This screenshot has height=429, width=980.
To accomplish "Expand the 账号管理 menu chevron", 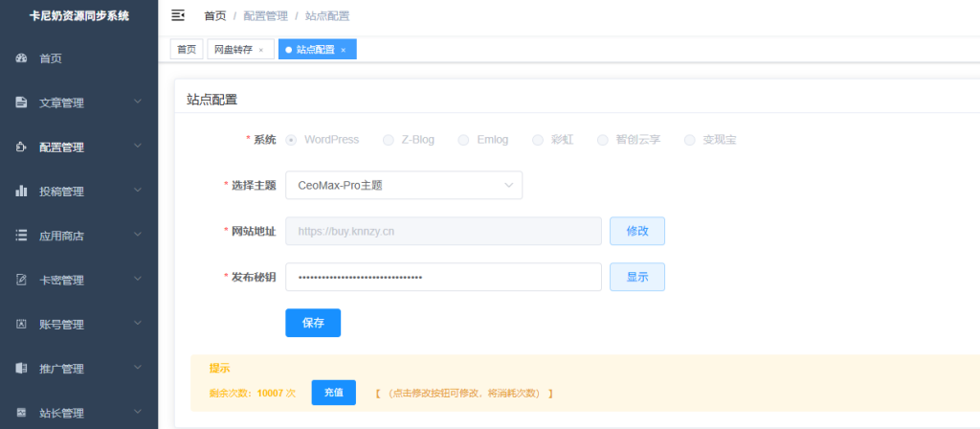I will [138, 324].
